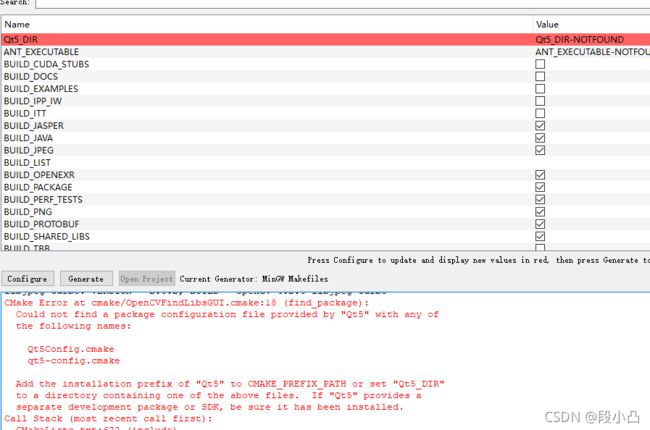Select the BUILD_DOCS name entry
650x430 pixels.
point(31,77)
